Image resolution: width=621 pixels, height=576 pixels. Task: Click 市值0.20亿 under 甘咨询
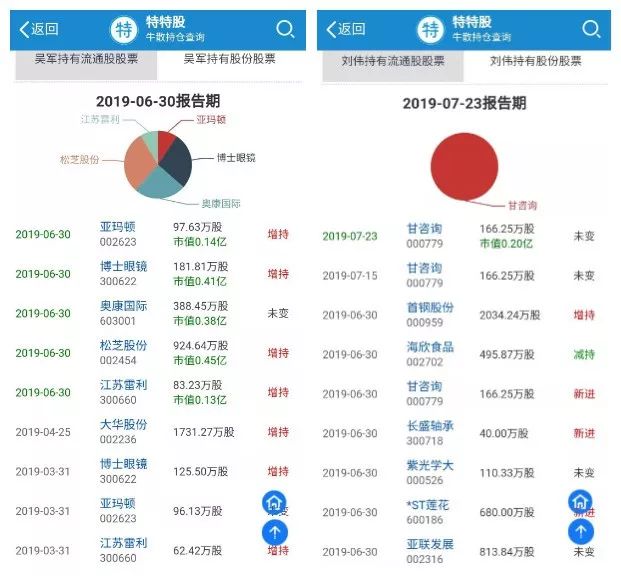(506, 243)
